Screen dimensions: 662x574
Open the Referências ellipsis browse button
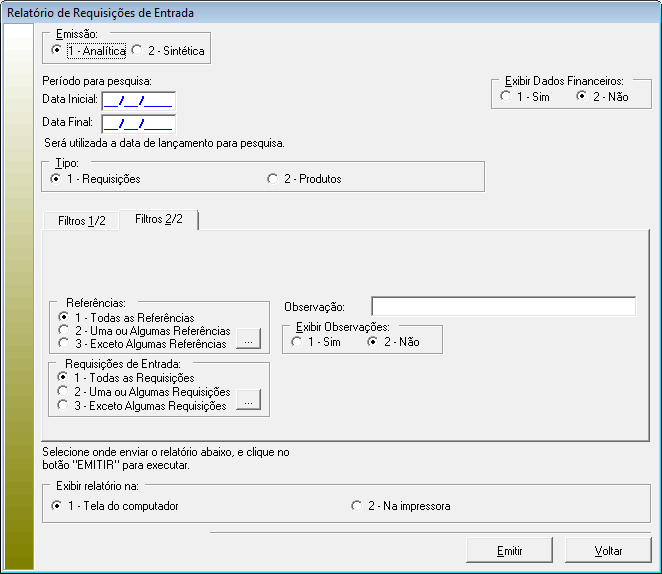[247, 342]
